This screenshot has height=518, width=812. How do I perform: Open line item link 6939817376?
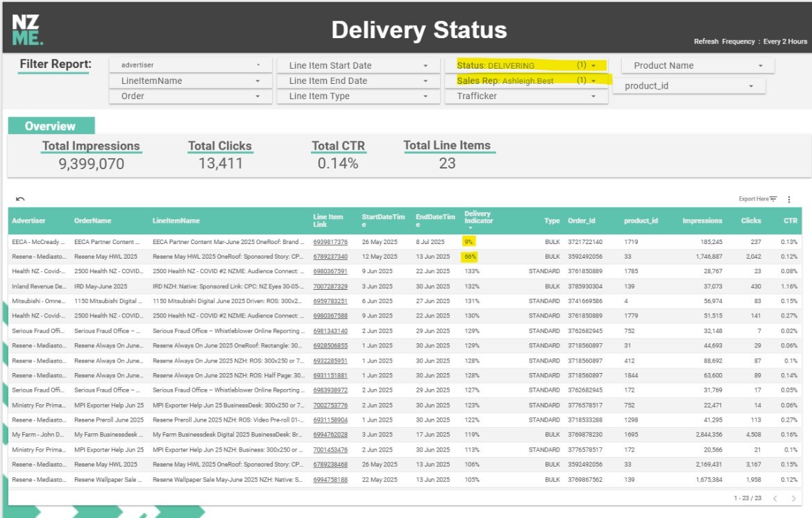click(x=330, y=242)
